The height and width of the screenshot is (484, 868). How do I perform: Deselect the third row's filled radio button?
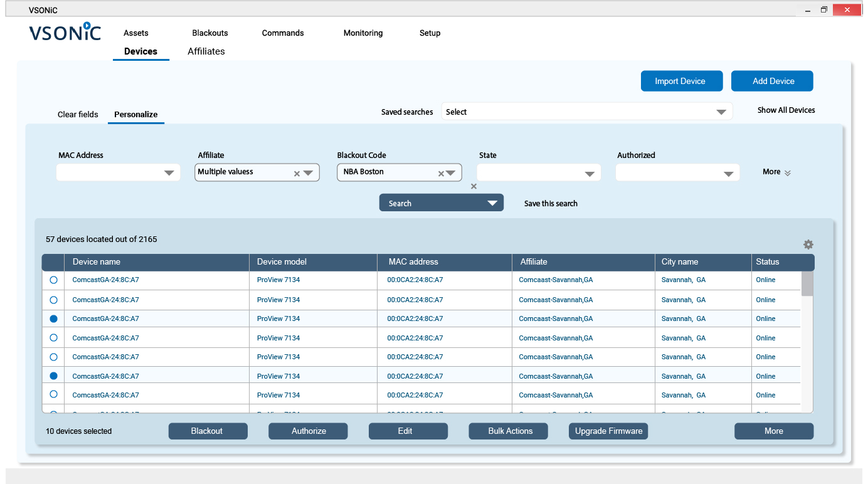click(x=53, y=318)
